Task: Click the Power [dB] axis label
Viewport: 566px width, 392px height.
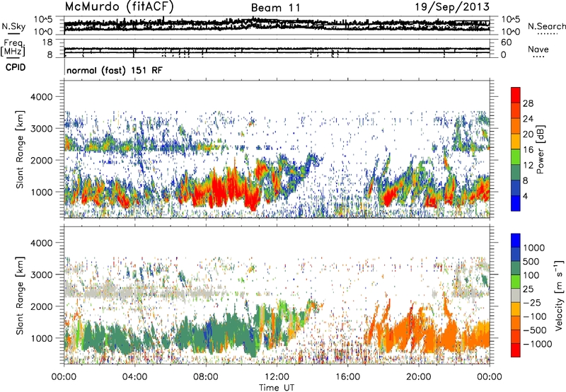Action: [540, 149]
